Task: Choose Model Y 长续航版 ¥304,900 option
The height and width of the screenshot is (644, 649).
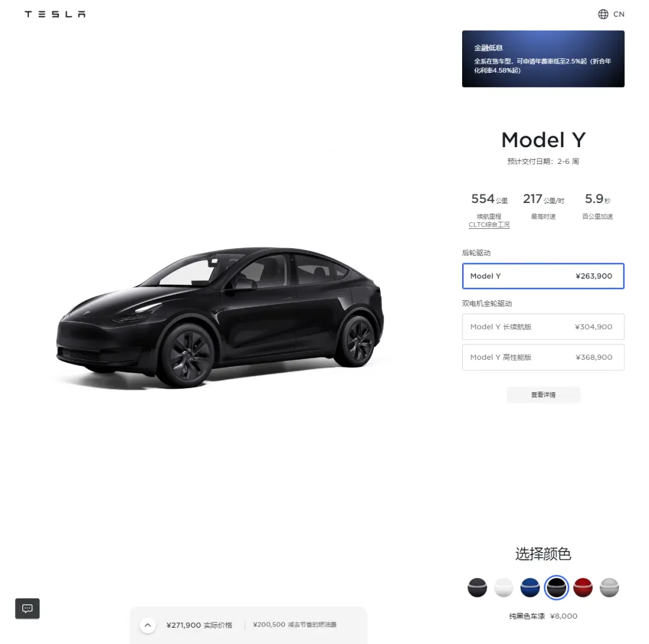Action: 543,327
